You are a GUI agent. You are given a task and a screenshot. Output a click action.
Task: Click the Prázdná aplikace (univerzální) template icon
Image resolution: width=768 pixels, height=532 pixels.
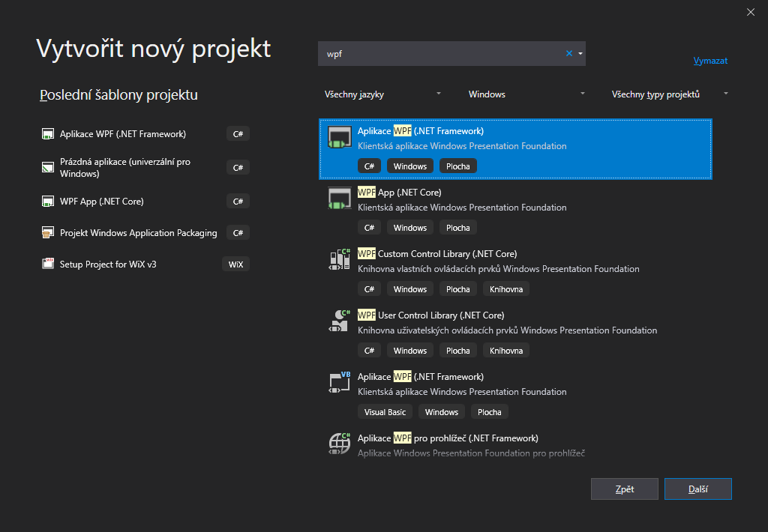click(48, 166)
